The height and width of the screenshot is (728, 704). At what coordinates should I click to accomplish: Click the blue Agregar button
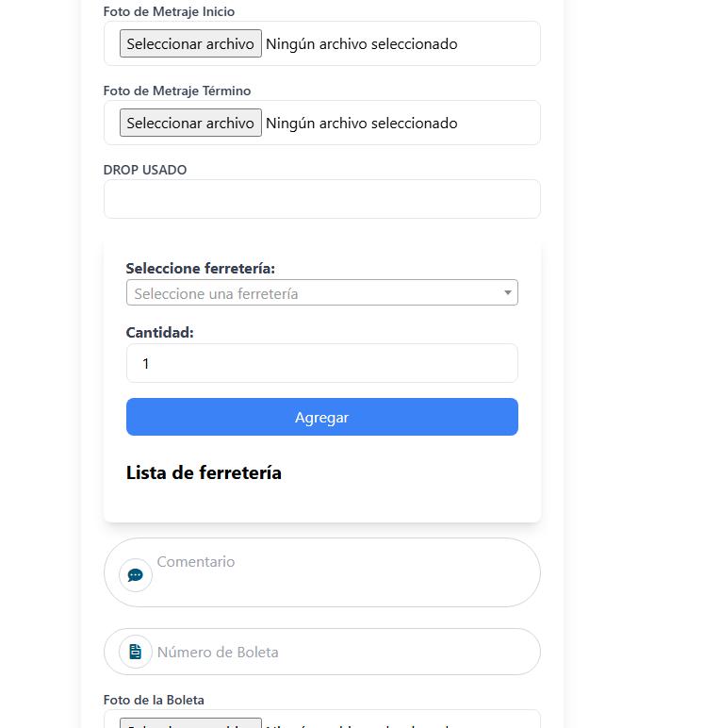pos(321,417)
